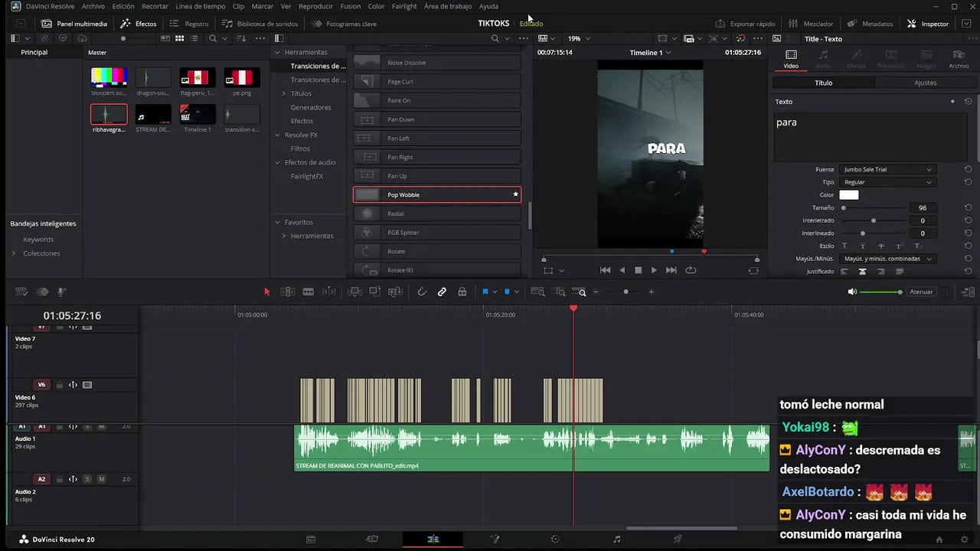The height and width of the screenshot is (551, 980).
Task: Play the timeline forward
Action: [x=653, y=270]
